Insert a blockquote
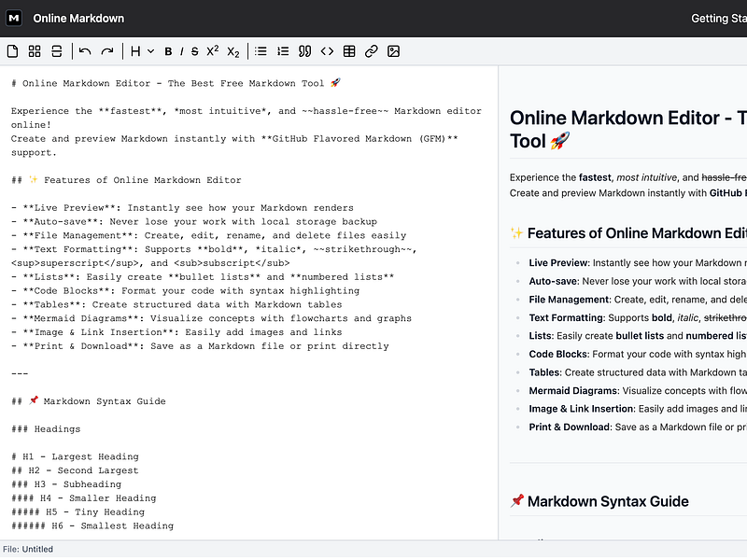Screen dimensions: 747x560 point(304,51)
